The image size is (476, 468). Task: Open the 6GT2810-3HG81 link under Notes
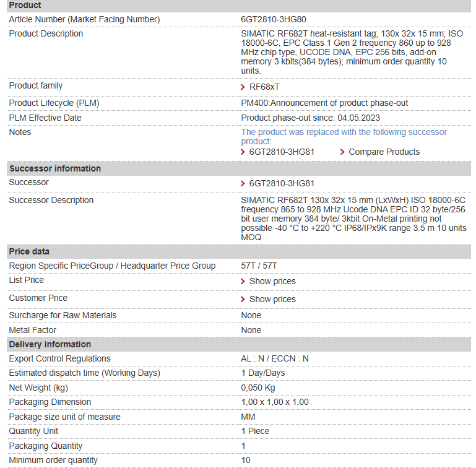pyautogui.click(x=282, y=152)
